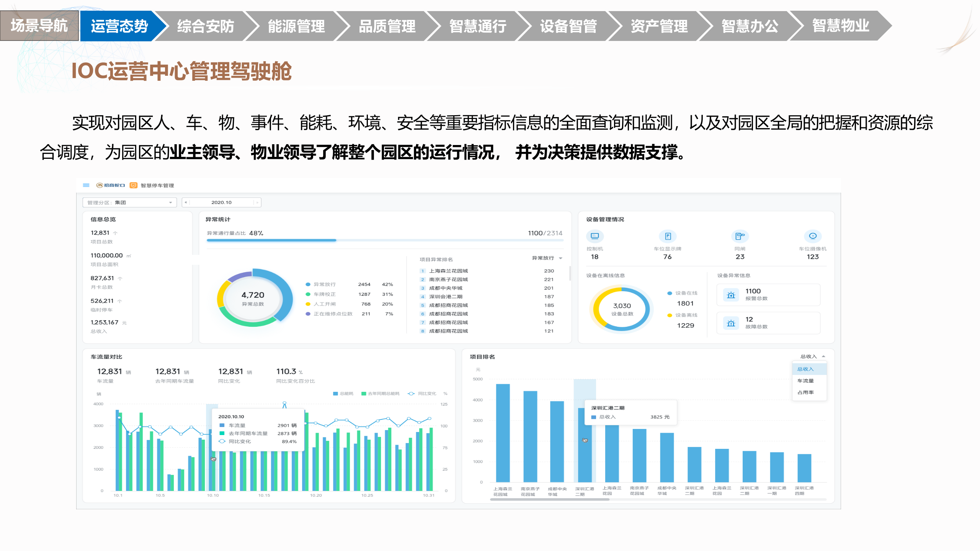Switch to the 综合安防 tab
Screen dimensions: 980x551
tap(205, 26)
